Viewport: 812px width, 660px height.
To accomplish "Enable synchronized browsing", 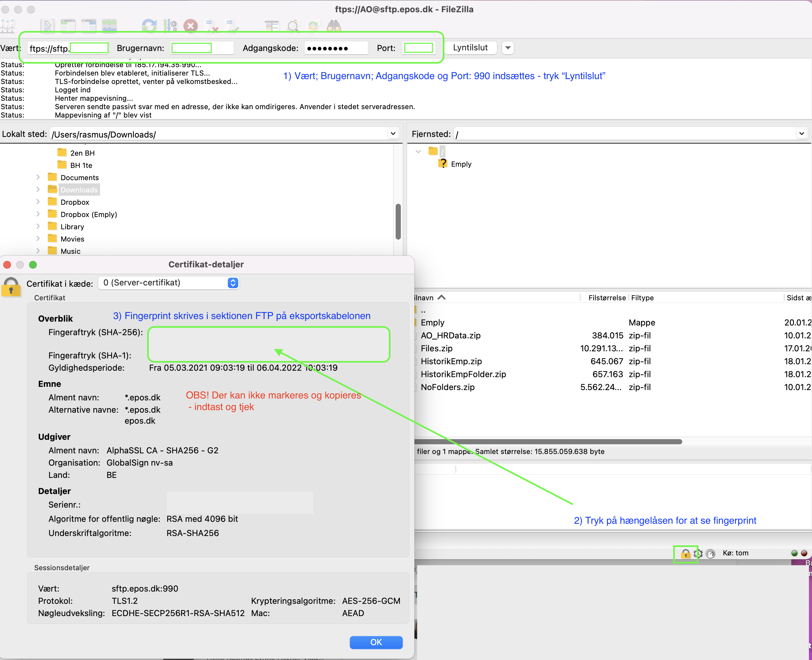I will tap(314, 26).
